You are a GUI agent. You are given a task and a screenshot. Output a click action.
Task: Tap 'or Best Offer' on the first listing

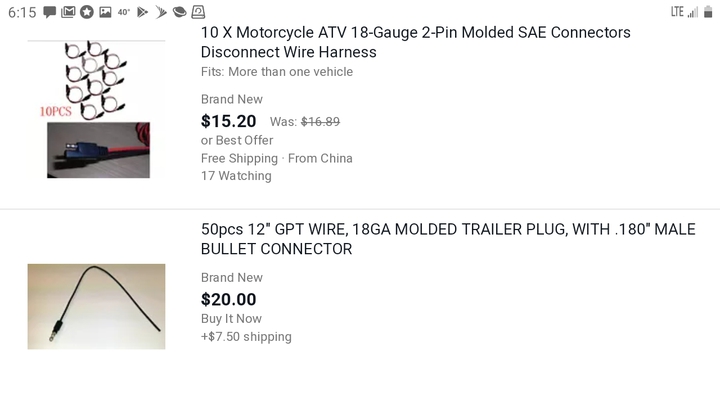point(237,140)
